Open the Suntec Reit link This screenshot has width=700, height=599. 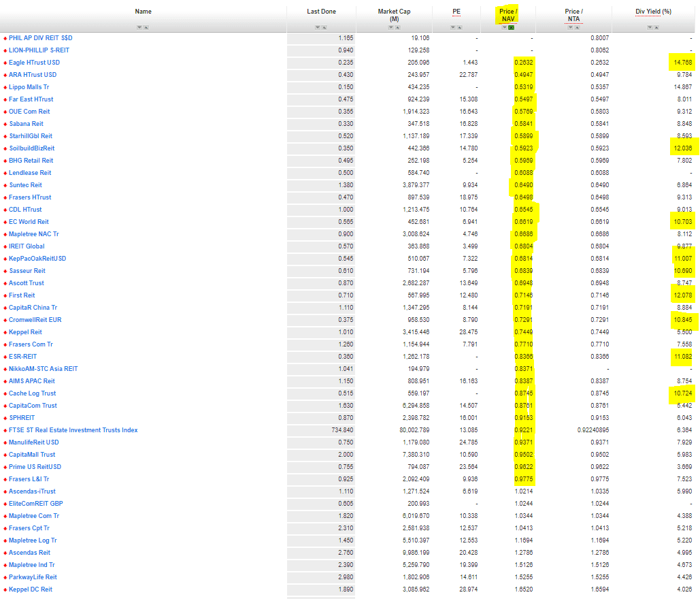coord(25,185)
